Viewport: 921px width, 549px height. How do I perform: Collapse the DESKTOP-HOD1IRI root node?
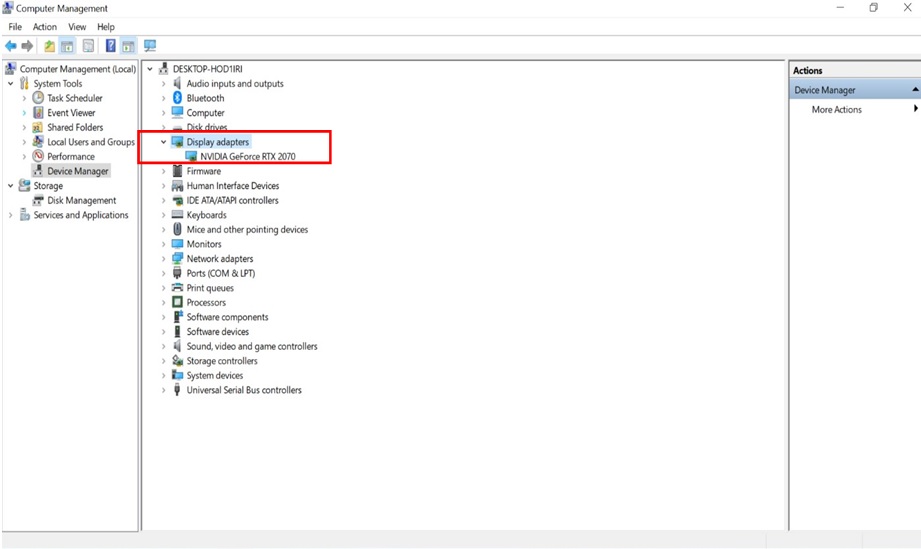point(150,69)
